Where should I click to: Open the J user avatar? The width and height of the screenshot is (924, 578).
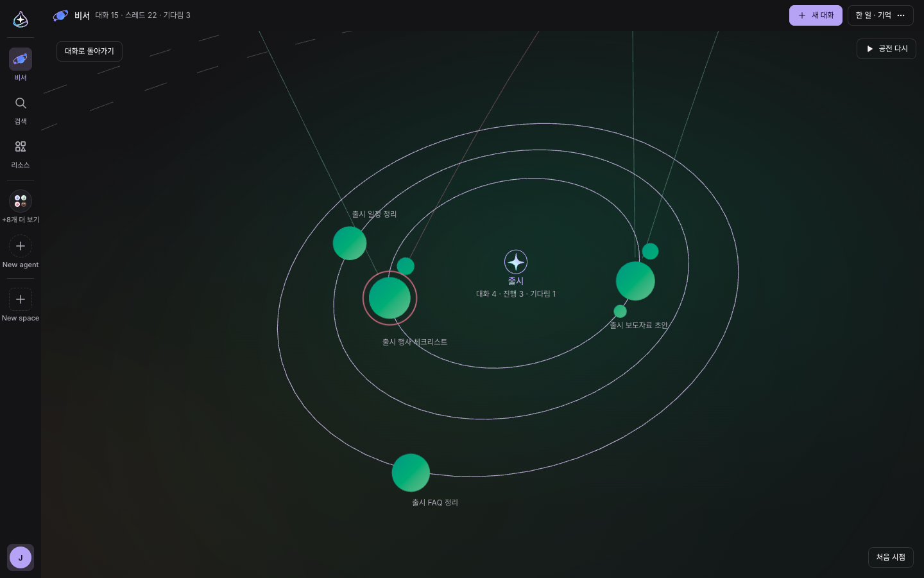pos(21,557)
